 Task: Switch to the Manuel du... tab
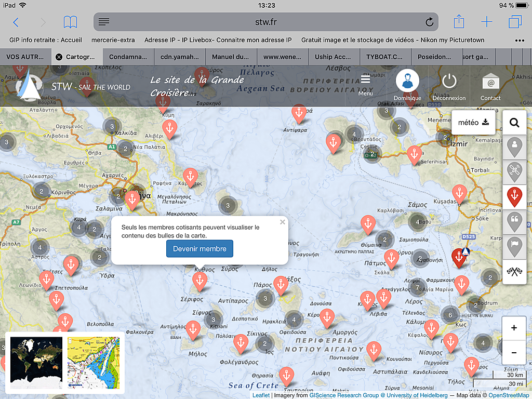pos(231,57)
